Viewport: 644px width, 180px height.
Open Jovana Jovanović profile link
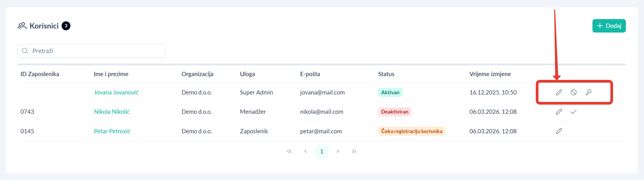[116, 93]
